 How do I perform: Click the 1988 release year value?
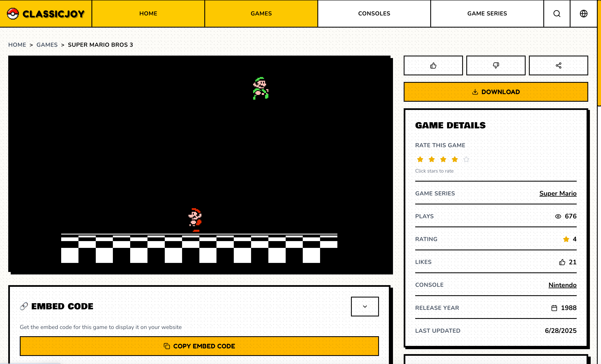[568, 308]
